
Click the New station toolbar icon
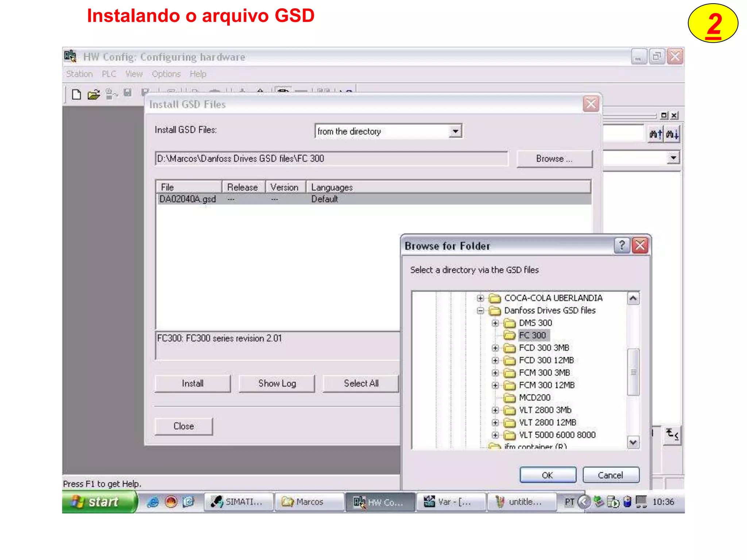tap(76, 94)
